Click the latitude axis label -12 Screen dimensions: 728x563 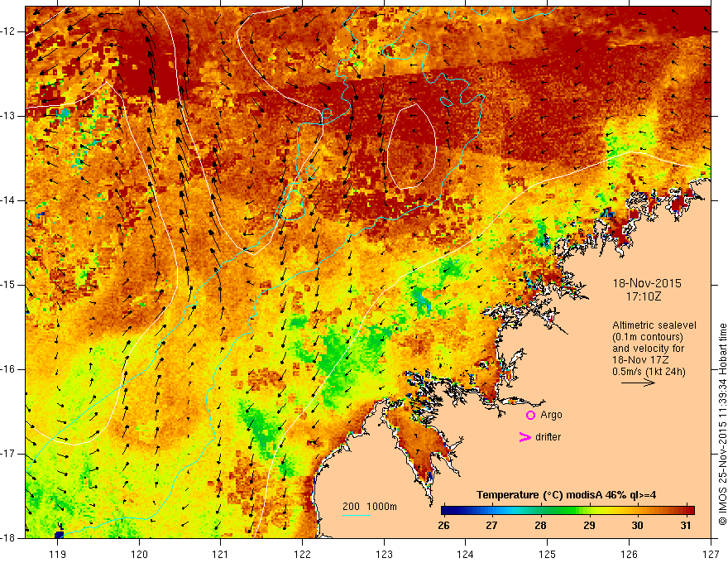pyautogui.click(x=8, y=31)
